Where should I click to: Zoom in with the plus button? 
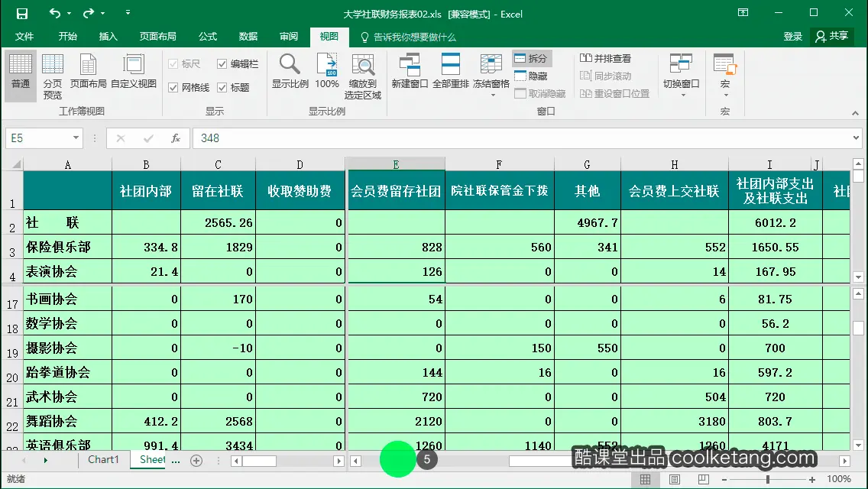(812, 480)
